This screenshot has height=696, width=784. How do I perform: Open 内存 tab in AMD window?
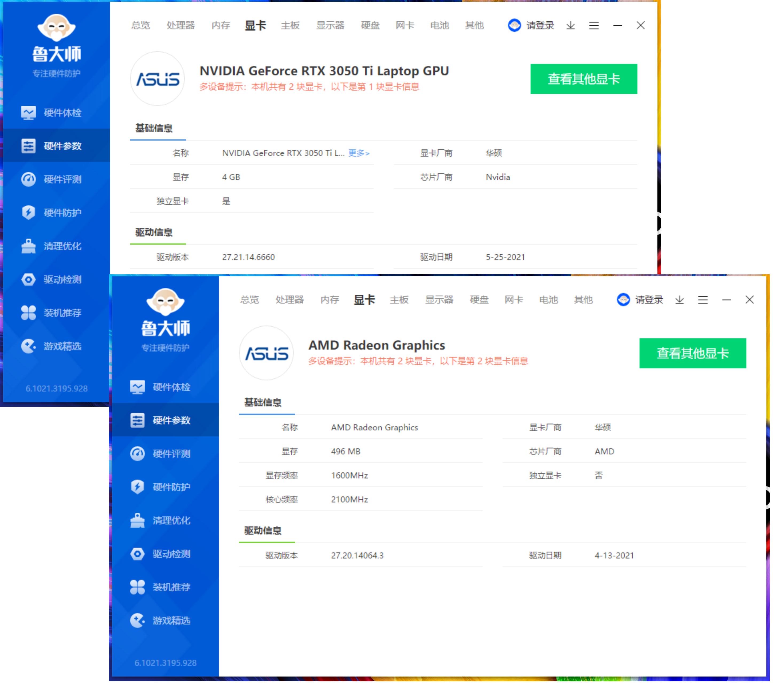(x=330, y=300)
